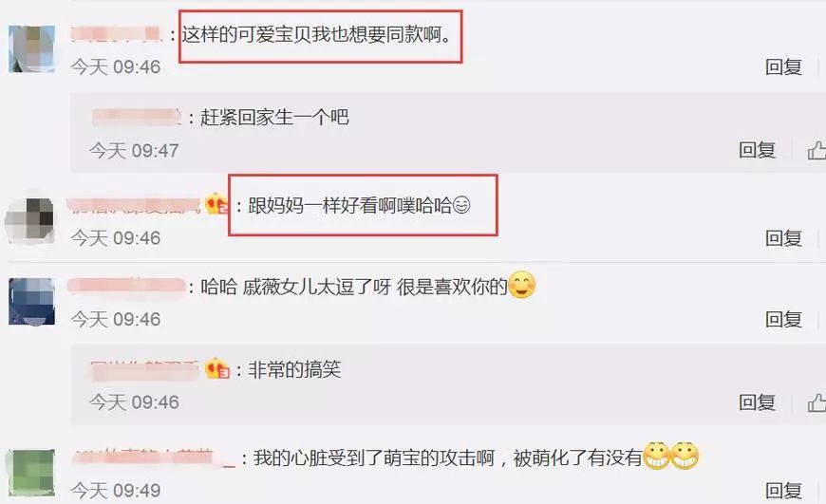826x504 pixels.
Task: Click the smiling emoji after "很是喜欢你的"
Action: (521, 285)
